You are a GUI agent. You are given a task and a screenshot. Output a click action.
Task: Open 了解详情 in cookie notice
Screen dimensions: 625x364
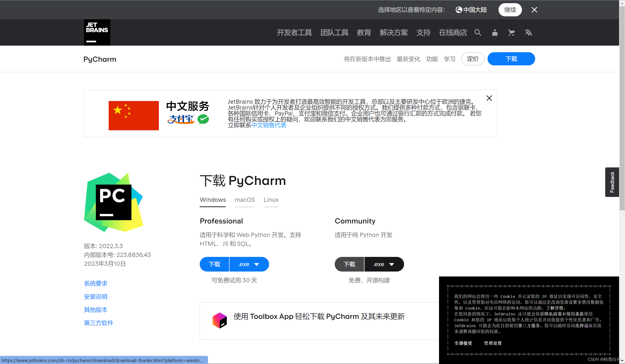[555, 308]
